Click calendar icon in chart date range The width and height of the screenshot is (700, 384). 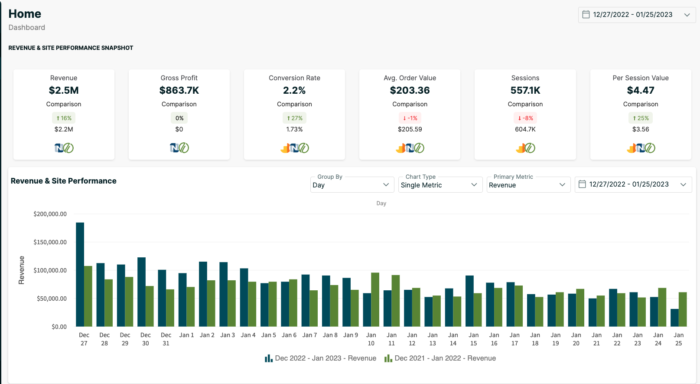coord(582,184)
